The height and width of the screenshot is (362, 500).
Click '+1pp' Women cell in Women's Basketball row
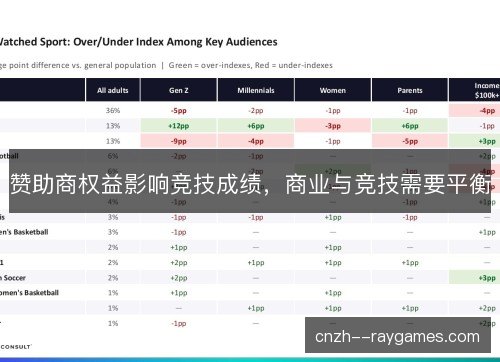click(333, 293)
